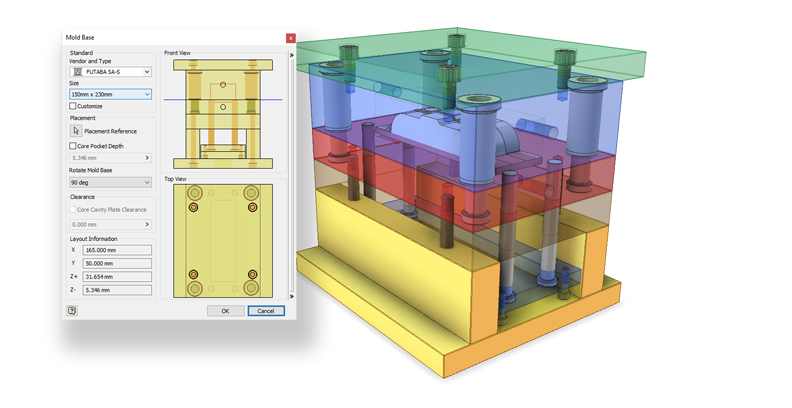Open the Vendor and Type dropdown
Screen dimensions: 792x408
coord(111,72)
